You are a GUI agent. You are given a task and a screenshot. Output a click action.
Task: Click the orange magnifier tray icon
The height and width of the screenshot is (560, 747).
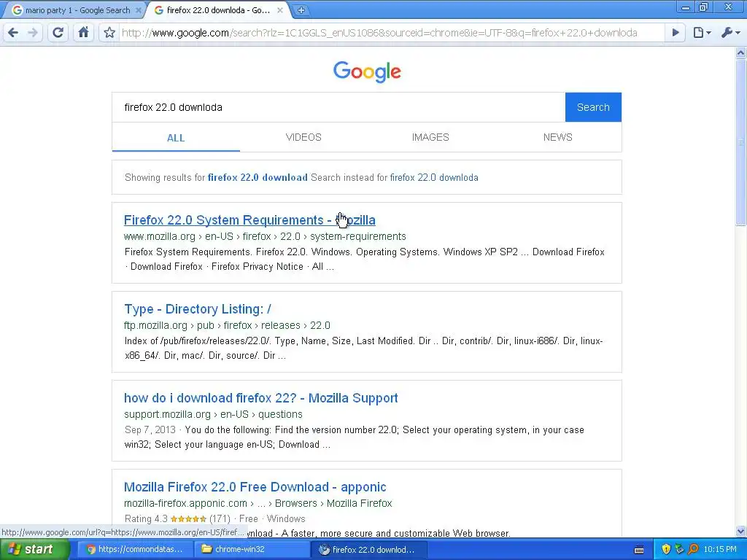tap(693, 549)
